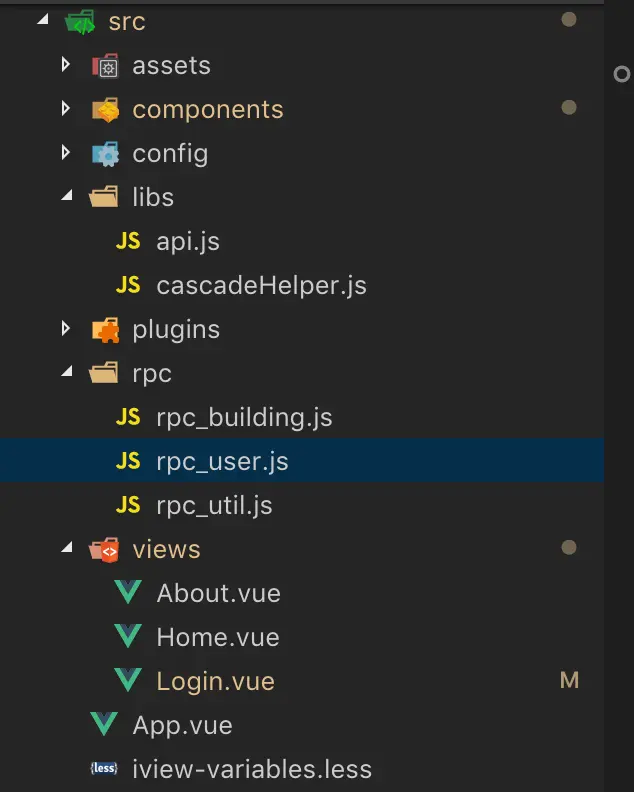Click the Vue icon beside App.vue
The width and height of the screenshot is (634, 792).
click(104, 724)
